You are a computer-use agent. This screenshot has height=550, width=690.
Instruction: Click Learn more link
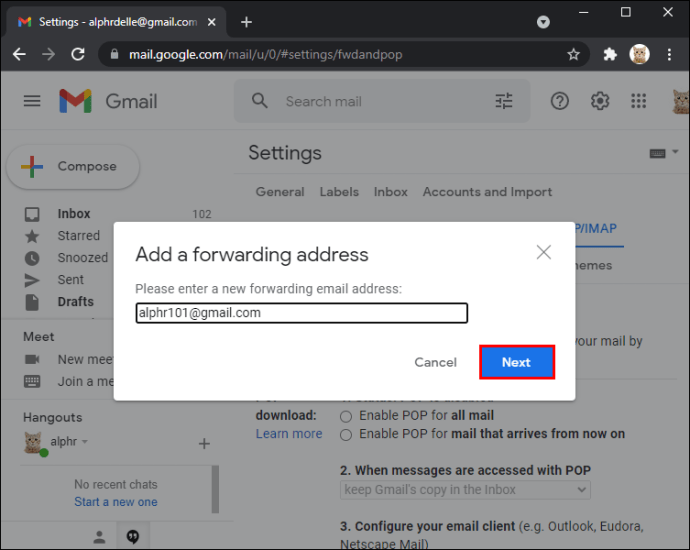pos(289,434)
